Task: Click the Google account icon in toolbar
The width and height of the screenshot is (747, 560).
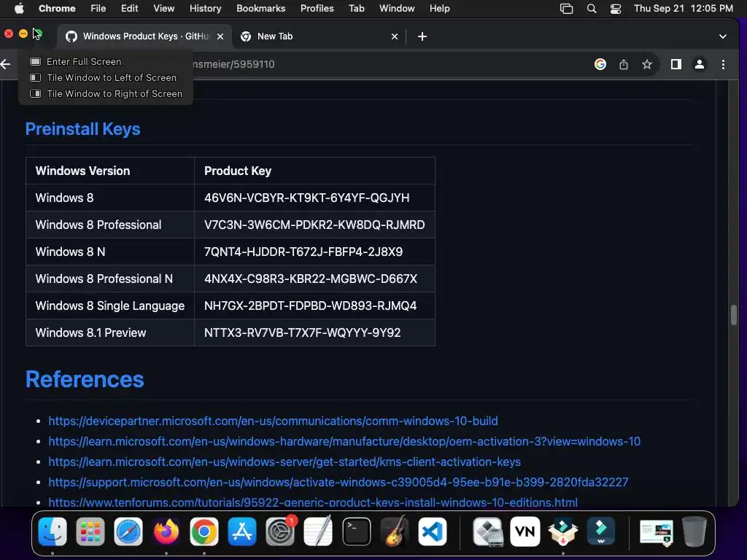Action: [x=600, y=64]
